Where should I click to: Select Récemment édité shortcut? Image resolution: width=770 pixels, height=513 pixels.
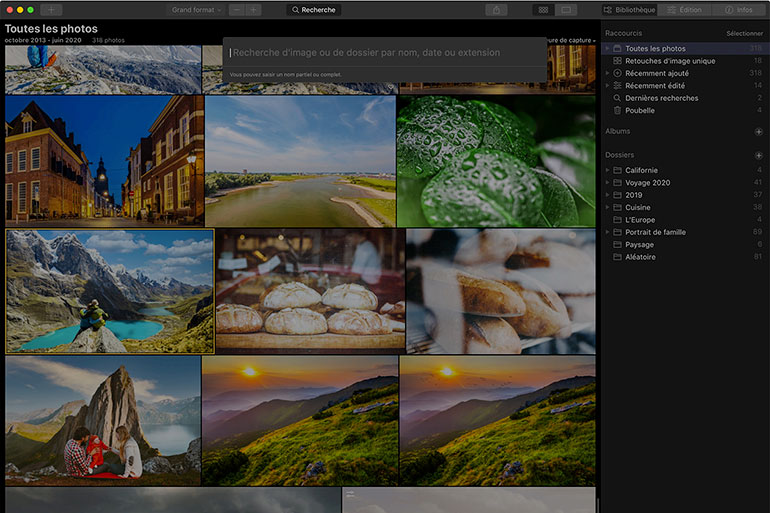[655, 86]
